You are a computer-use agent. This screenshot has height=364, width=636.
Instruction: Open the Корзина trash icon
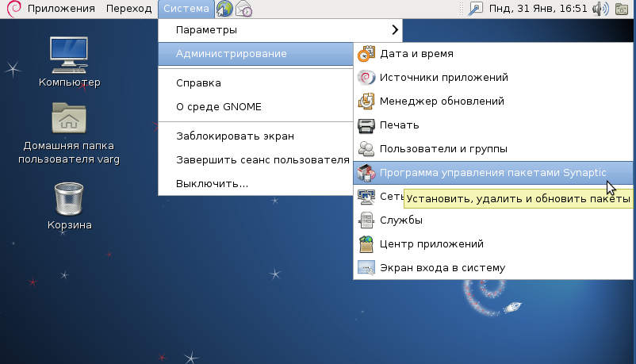(x=69, y=198)
